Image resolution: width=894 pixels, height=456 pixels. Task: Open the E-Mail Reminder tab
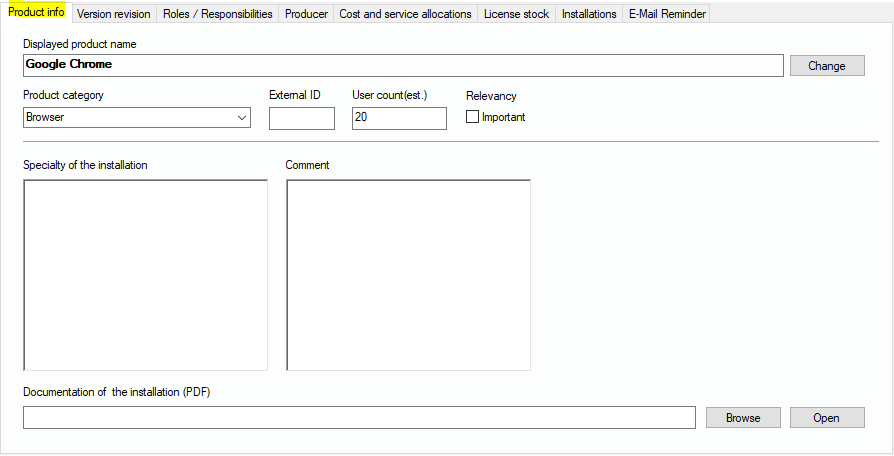click(x=667, y=14)
